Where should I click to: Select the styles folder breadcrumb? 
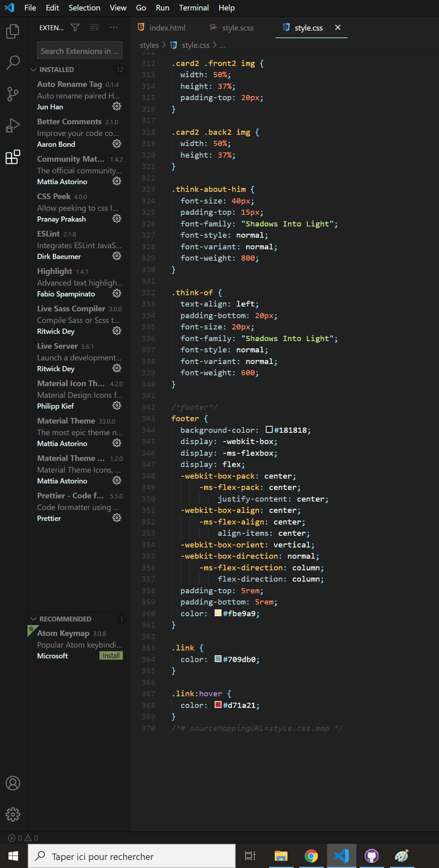(149, 45)
